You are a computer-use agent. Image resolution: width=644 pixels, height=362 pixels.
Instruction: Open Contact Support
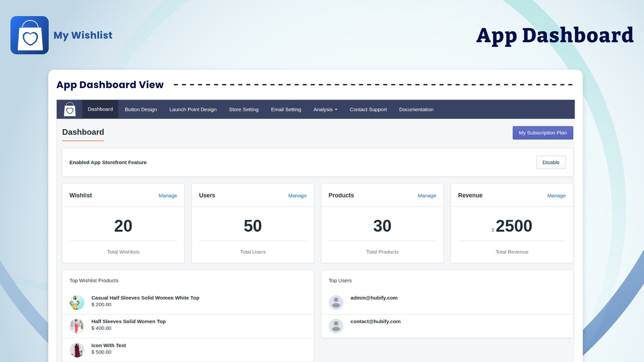pyautogui.click(x=368, y=109)
